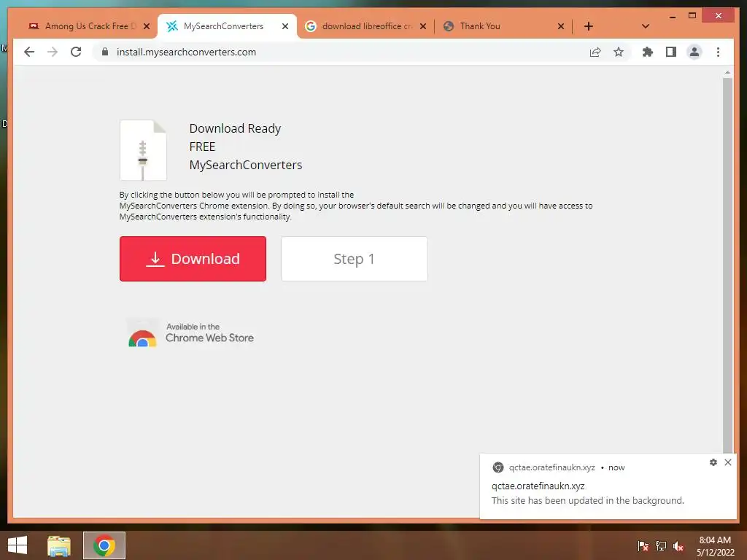Click the Chrome taskbar icon
The width and height of the screenshot is (747, 560).
pos(104,545)
